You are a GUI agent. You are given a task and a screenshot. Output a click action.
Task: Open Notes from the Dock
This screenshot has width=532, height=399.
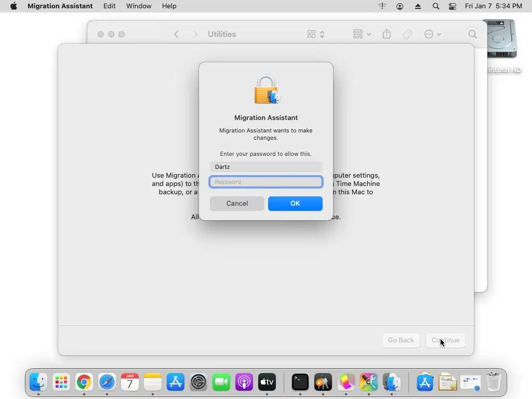[153, 382]
